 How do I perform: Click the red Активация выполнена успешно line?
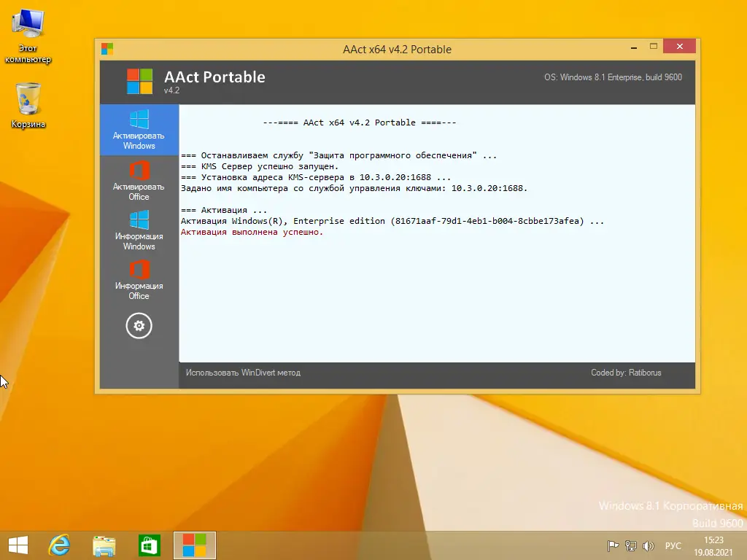[x=252, y=233]
